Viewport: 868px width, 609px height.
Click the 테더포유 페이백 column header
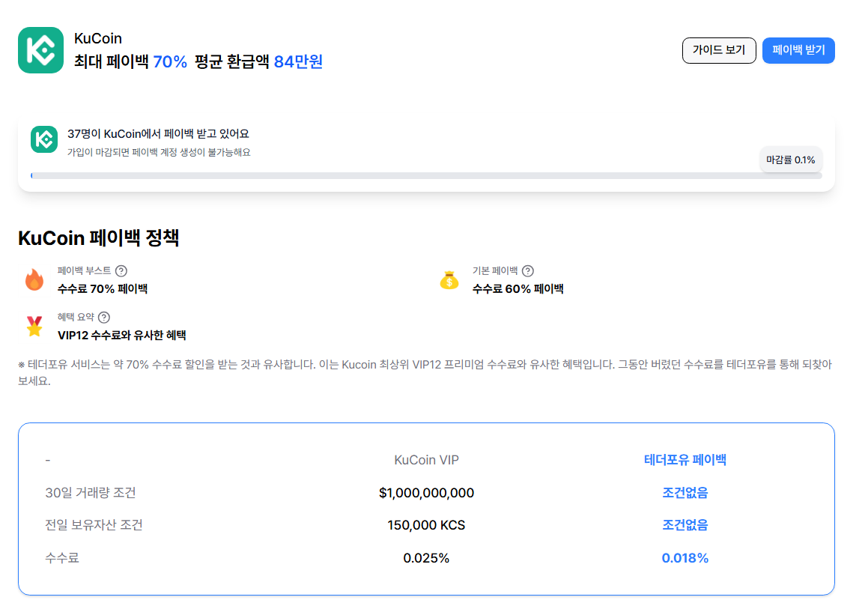(685, 460)
